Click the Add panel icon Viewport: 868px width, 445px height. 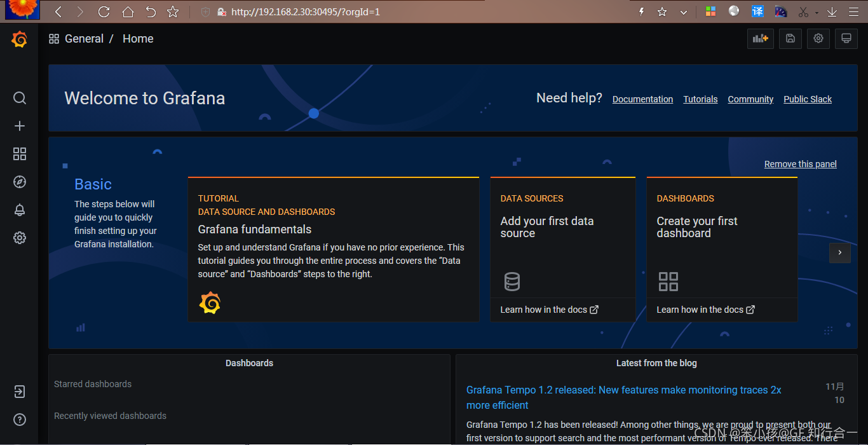click(761, 39)
